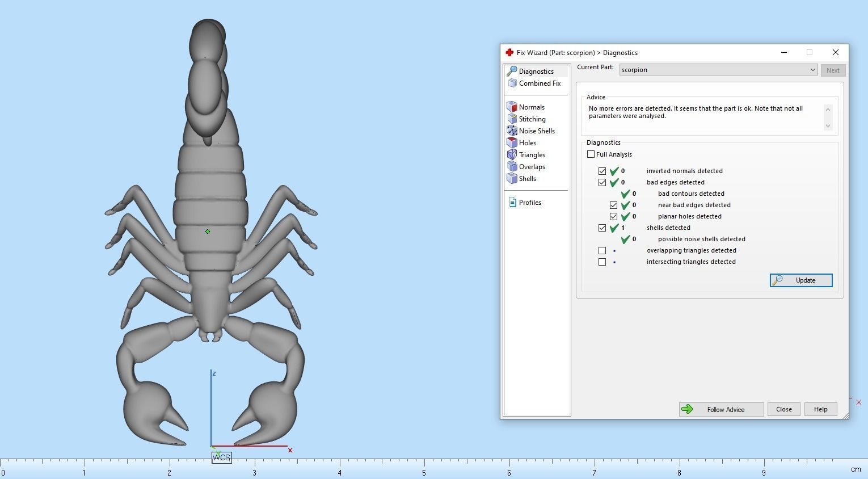Uncheck shells detected checkbox
The image size is (868, 479).
click(602, 228)
